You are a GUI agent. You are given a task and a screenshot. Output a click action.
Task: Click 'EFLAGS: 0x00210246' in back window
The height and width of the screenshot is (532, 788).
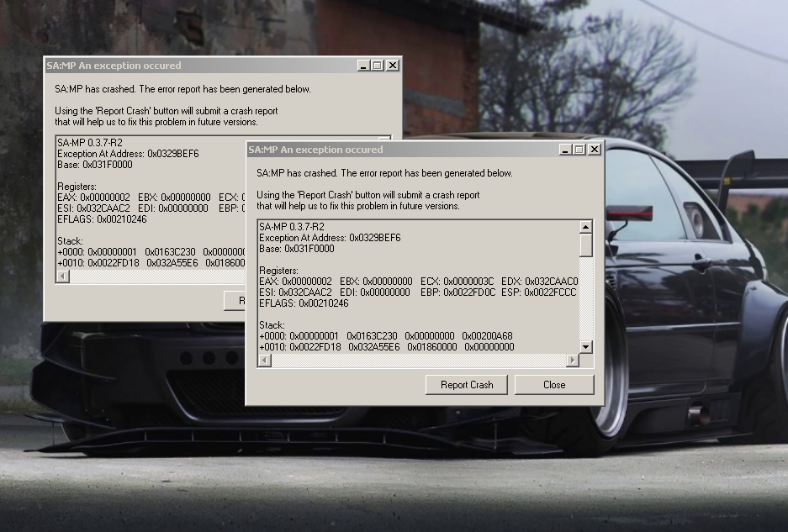tap(102, 219)
